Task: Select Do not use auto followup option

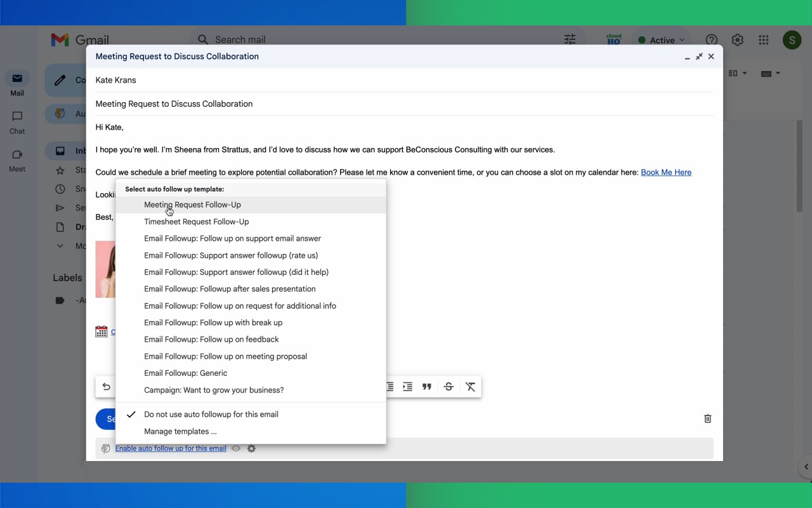Action: (x=251, y=414)
